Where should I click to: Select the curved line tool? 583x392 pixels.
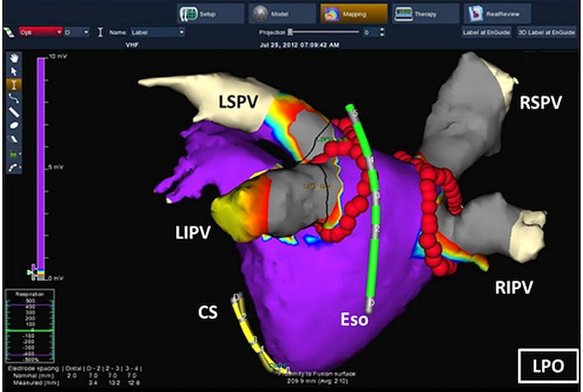tap(14, 99)
